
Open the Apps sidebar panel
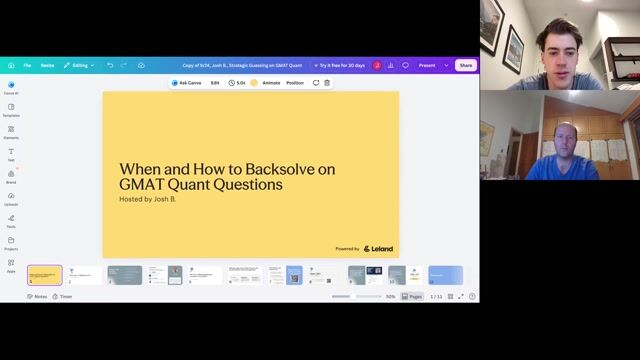(11, 266)
